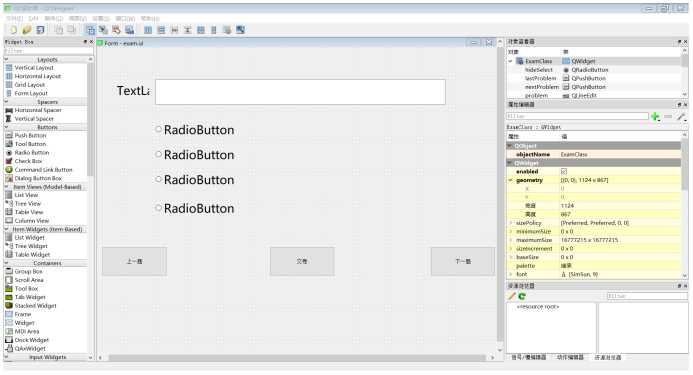Click Edit Resources pencil icon
The height and width of the screenshot is (375, 693).
coord(512,296)
